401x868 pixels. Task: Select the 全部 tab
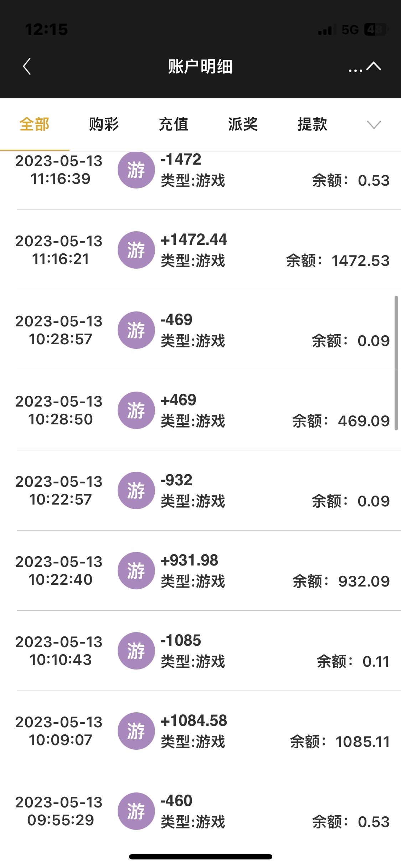click(35, 124)
